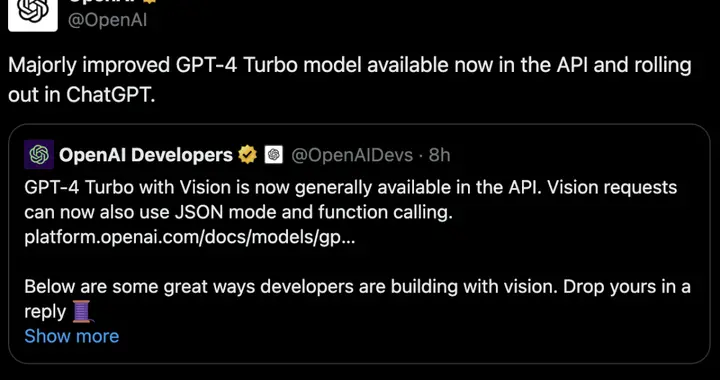This screenshot has width=720, height=380.
Task: Click the 'Majorly improved GPT-4 Turbo' tweet text
Action: coord(350,66)
